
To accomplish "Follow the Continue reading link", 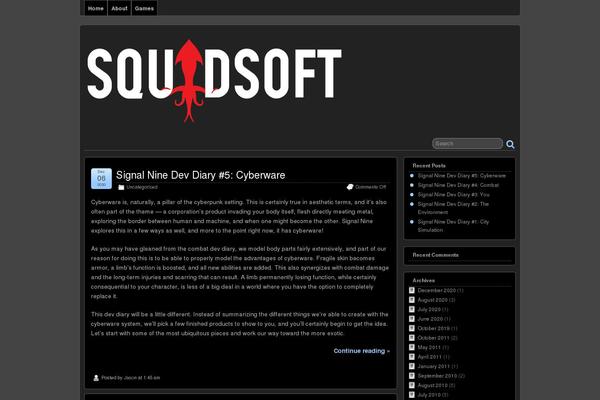I will pos(362,351).
